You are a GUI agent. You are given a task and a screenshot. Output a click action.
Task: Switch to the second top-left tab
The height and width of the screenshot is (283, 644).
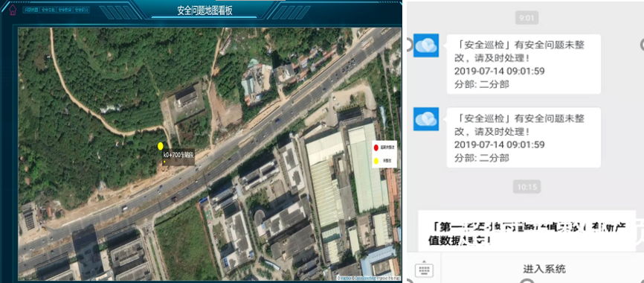tap(48, 10)
